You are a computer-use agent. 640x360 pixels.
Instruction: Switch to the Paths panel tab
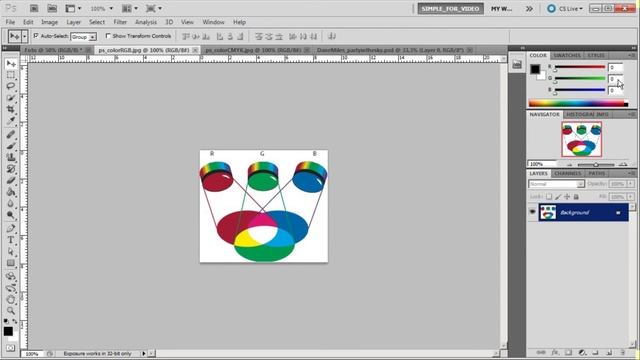pyautogui.click(x=597, y=173)
